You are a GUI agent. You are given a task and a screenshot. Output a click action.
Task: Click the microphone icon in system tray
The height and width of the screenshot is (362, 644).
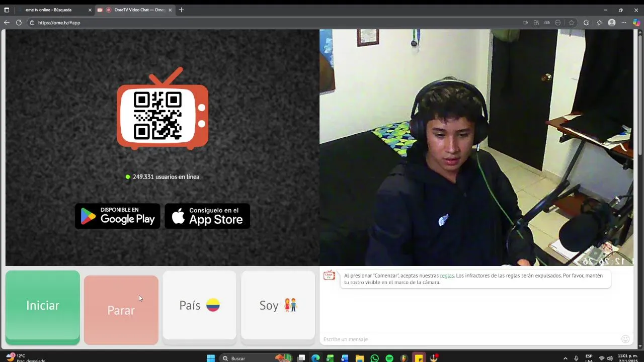[x=576, y=358]
